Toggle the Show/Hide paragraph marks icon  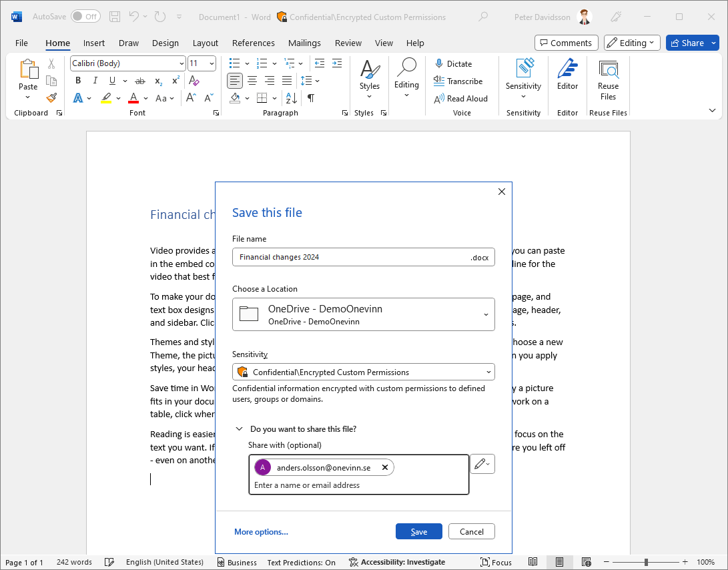311,98
